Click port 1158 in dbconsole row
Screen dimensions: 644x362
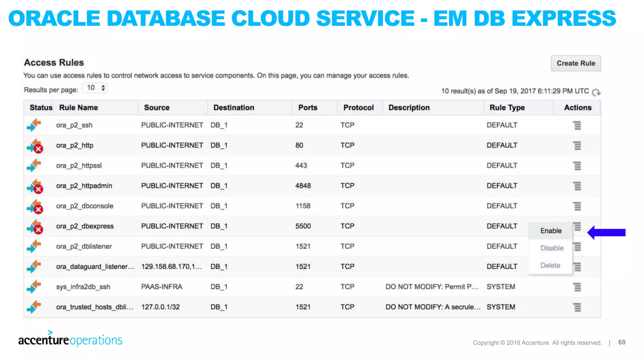[x=303, y=206]
